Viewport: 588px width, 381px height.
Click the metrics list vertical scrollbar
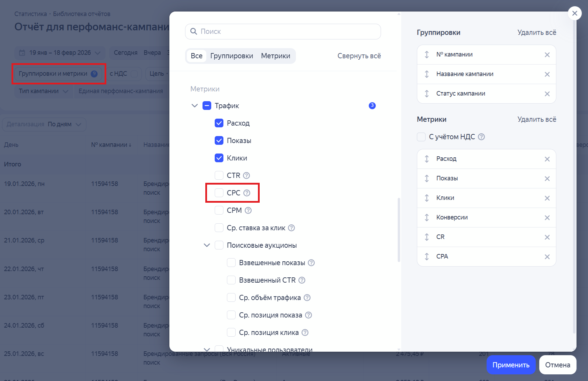(399, 230)
